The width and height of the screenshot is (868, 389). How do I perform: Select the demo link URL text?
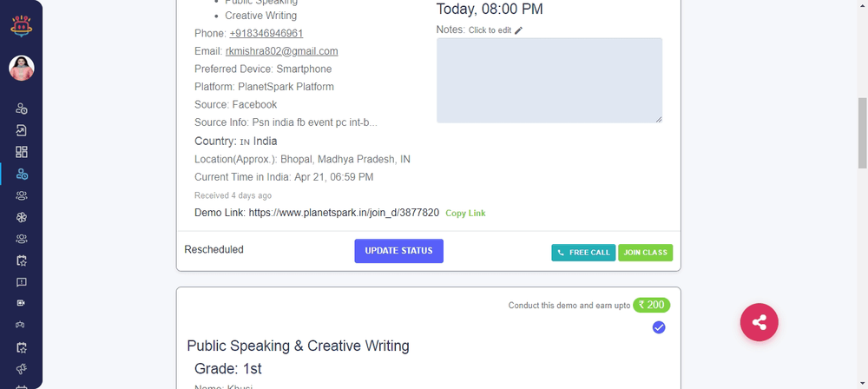coord(344,212)
